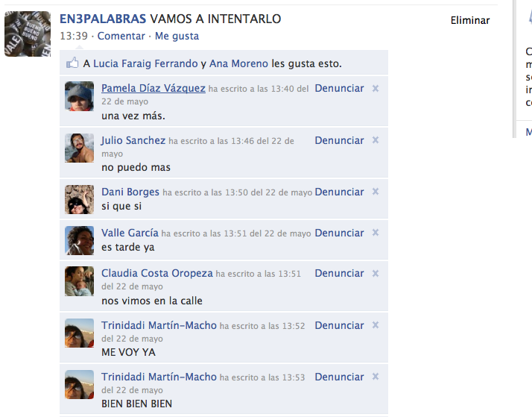Open Lucia Faraig Ferrando's profile link
532x417 pixels.
pos(145,63)
